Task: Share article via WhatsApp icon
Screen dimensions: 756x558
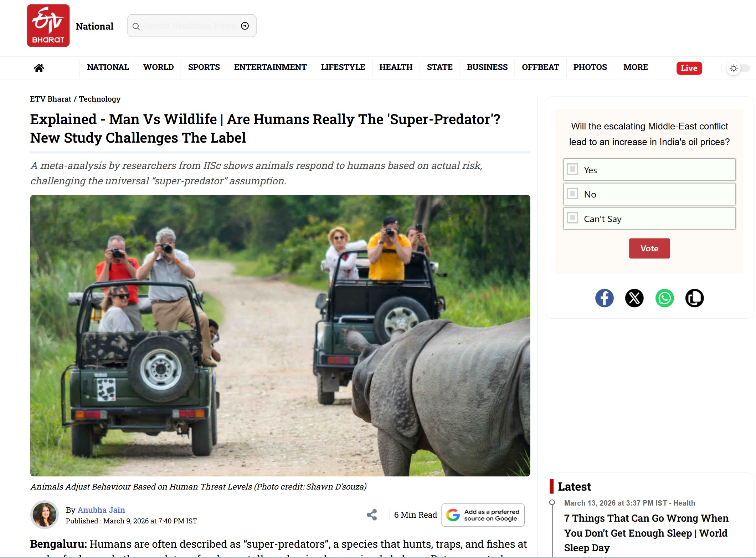Action: click(664, 298)
